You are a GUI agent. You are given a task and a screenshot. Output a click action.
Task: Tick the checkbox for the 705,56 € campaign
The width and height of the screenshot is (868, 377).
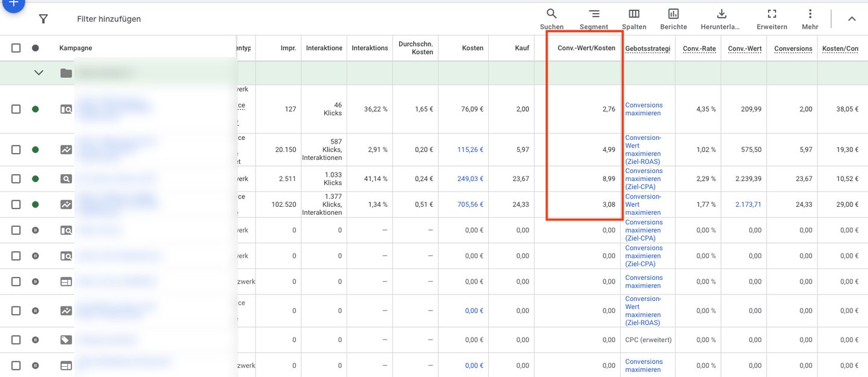pos(16,204)
